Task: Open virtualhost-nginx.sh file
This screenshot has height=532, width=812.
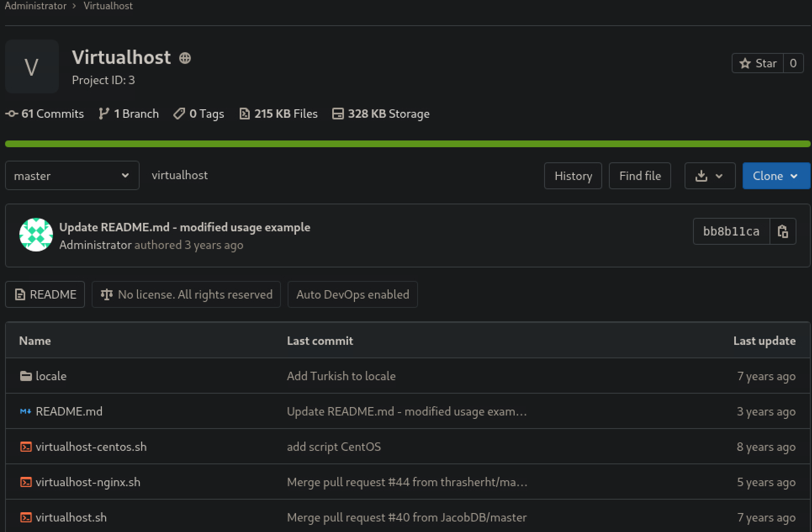Action: tap(88, 482)
